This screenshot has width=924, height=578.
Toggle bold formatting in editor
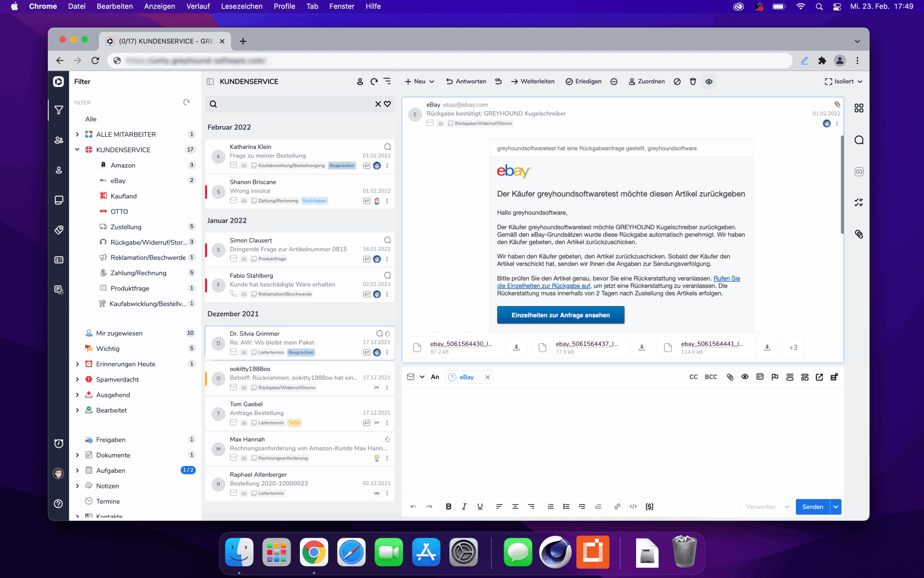point(448,506)
